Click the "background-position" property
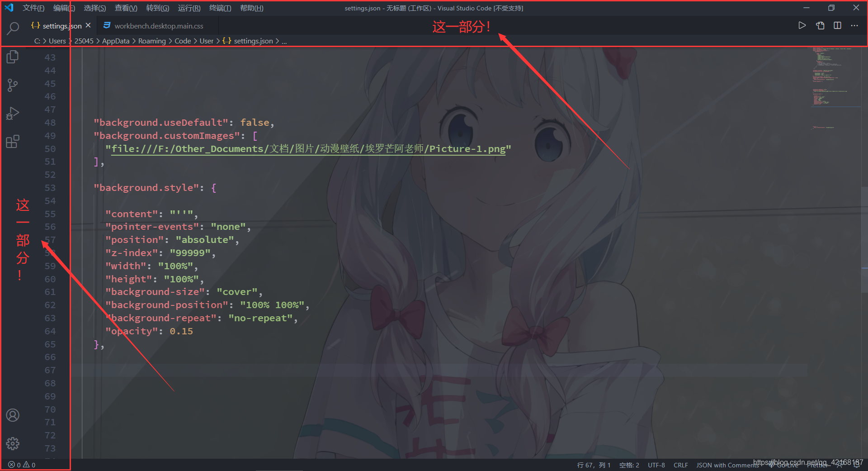868x471 pixels. (x=167, y=305)
